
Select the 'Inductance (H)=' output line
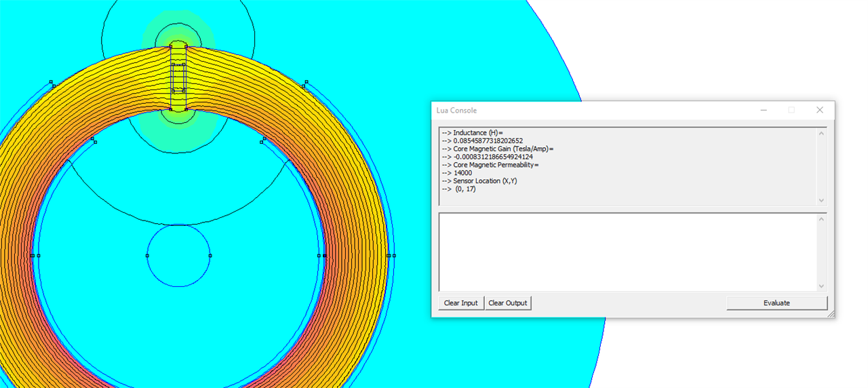473,133
